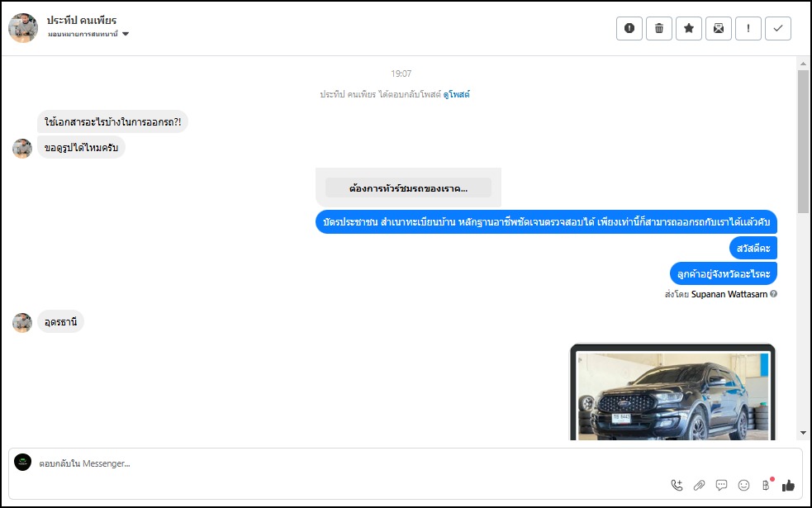Open saved replies speech bubble icon
The width and height of the screenshot is (812, 508).
721,485
